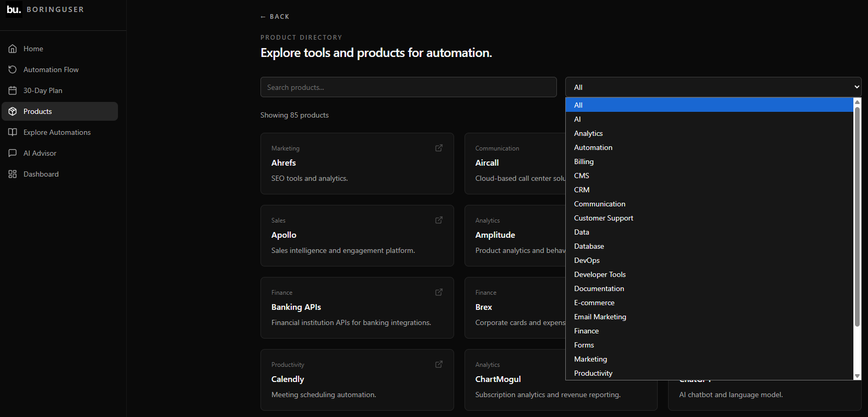Open Apollo external link icon

[439, 220]
